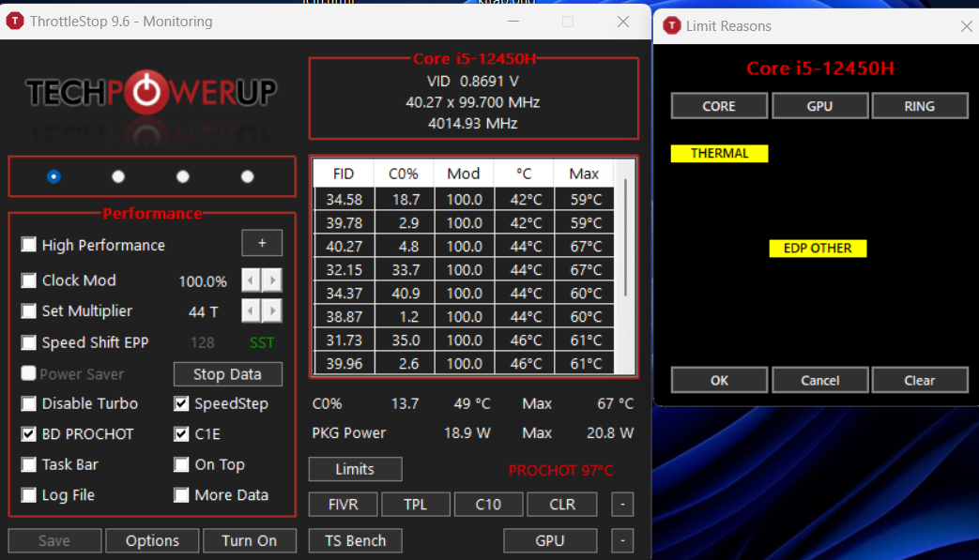Click the yellow THERMAL indicator
Screen dimensions: 979x560
click(719, 154)
